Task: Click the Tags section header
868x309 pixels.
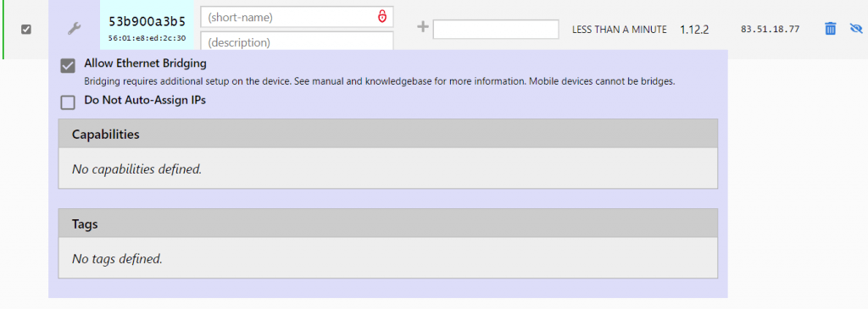Action: point(388,223)
